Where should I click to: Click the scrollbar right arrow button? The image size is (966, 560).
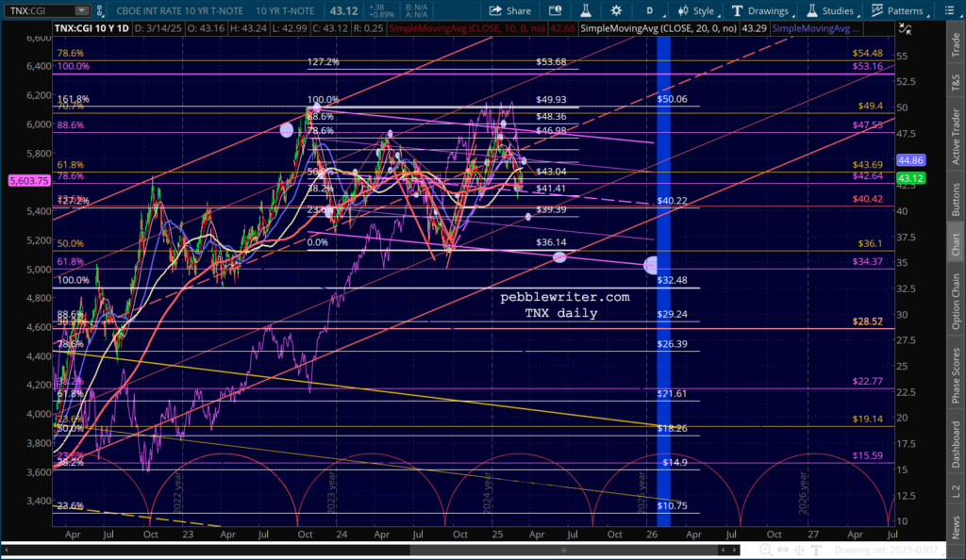click(x=734, y=551)
